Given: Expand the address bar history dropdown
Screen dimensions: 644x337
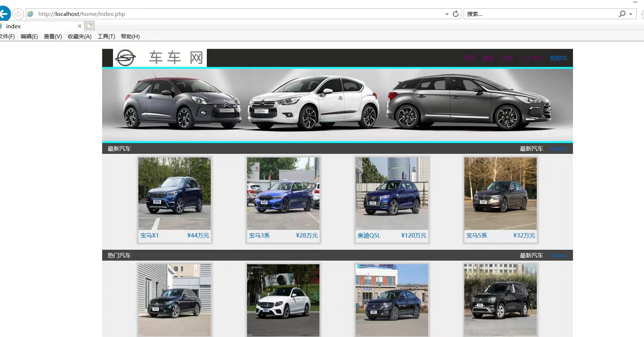Looking at the screenshot, I should pyautogui.click(x=447, y=14).
